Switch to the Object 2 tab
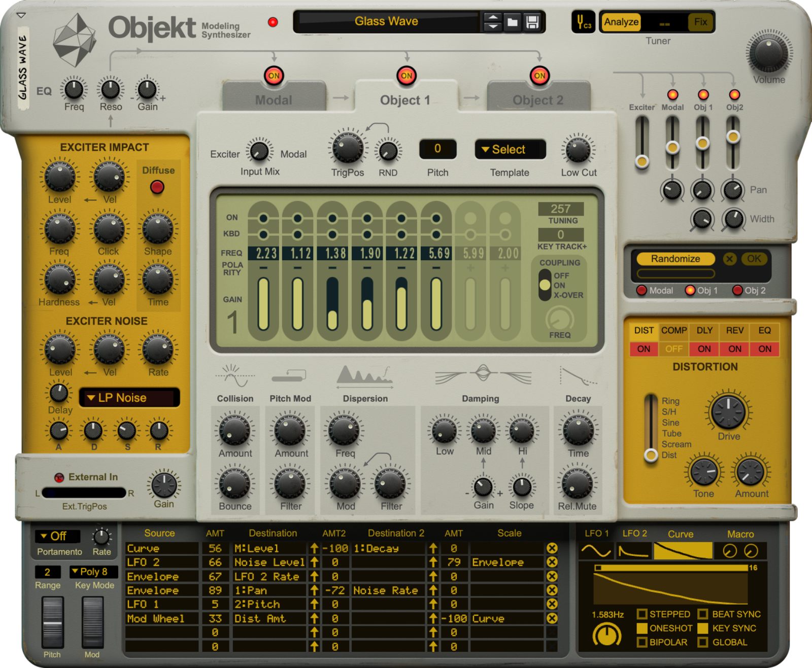Image resolution: width=812 pixels, height=668 pixels. tap(539, 100)
